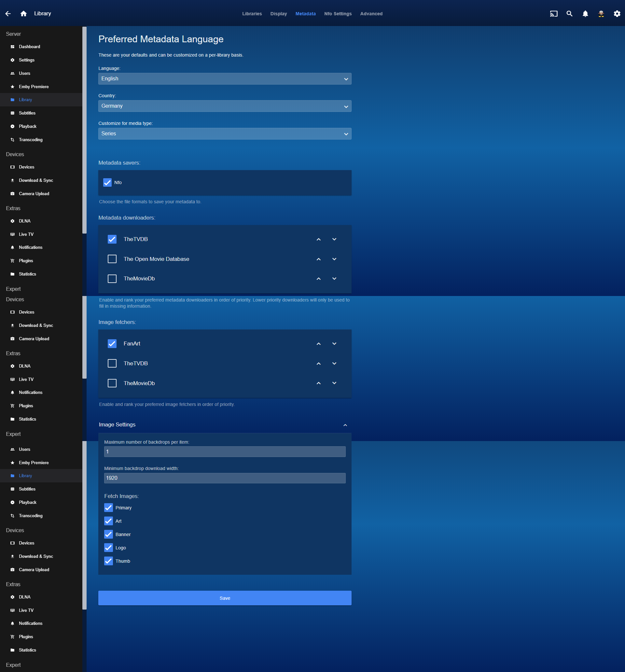This screenshot has width=625, height=672.
Task: Click the Settings sidebar cog icon
Action: coord(12,60)
